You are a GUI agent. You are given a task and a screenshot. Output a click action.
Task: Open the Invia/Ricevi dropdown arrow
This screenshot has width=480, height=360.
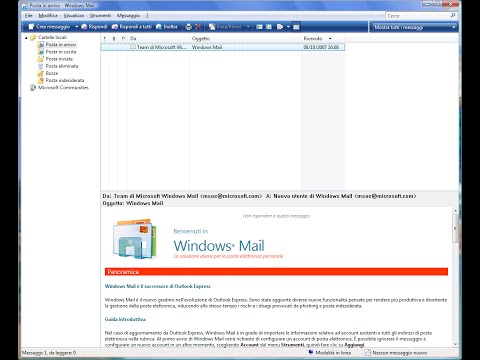point(248,27)
